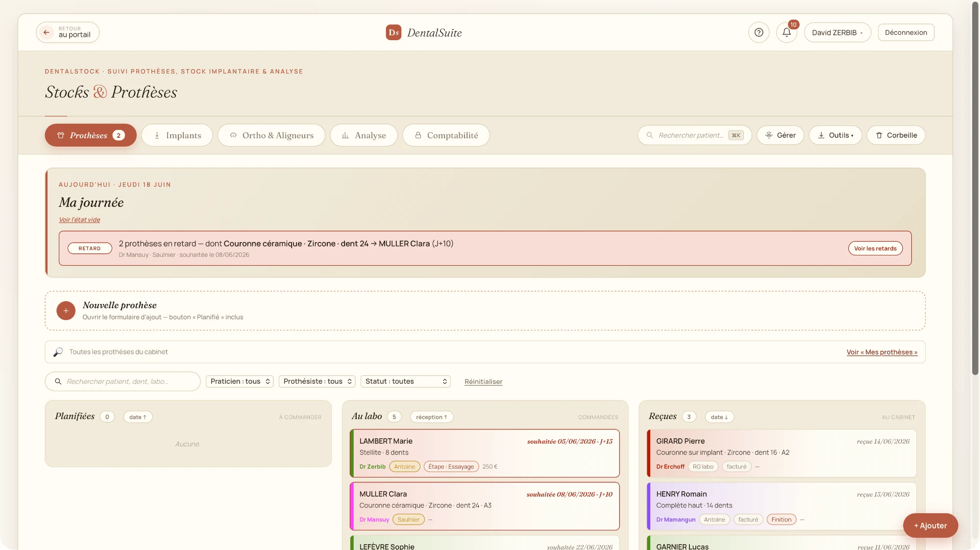Switch to the Ortho & Aligneurs tab
Image resolution: width=980 pixels, height=550 pixels.
(271, 135)
